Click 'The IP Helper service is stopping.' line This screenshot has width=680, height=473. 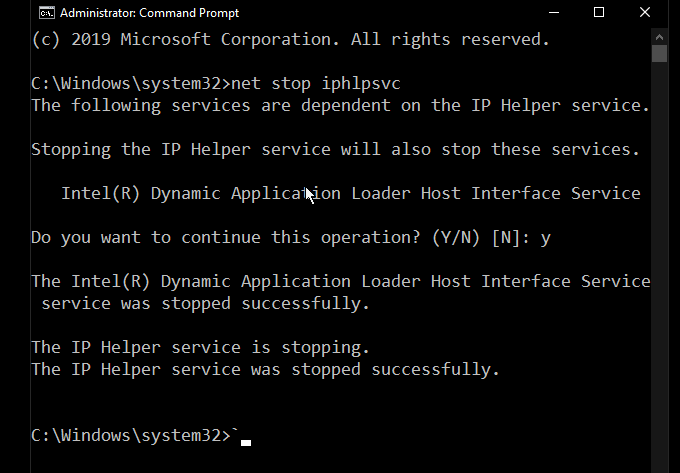click(200, 347)
